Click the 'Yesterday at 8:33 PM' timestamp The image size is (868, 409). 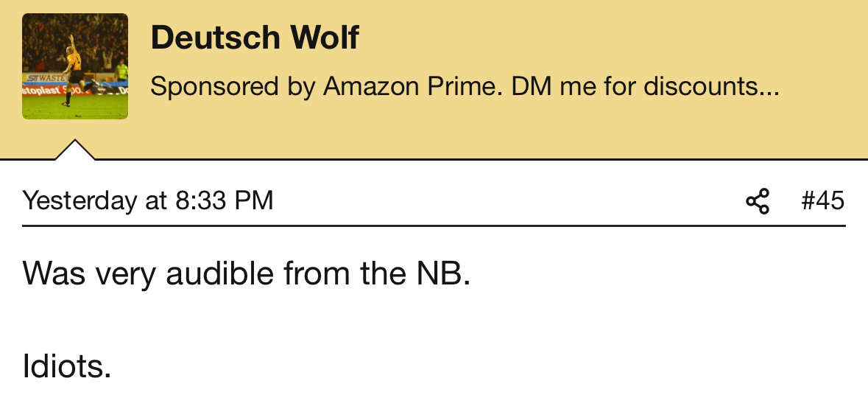click(148, 200)
